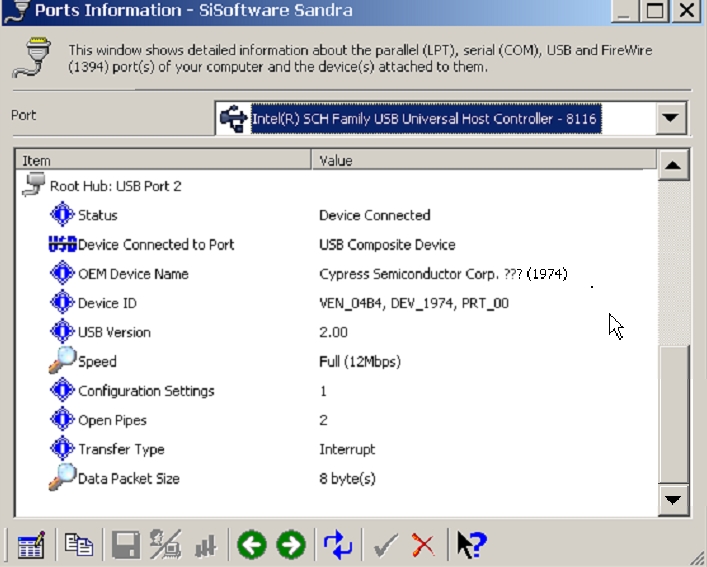Open the Options table toolbar icon
Image resolution: width=707 pixels, height=567 pixels.
(x=31, y=545)
